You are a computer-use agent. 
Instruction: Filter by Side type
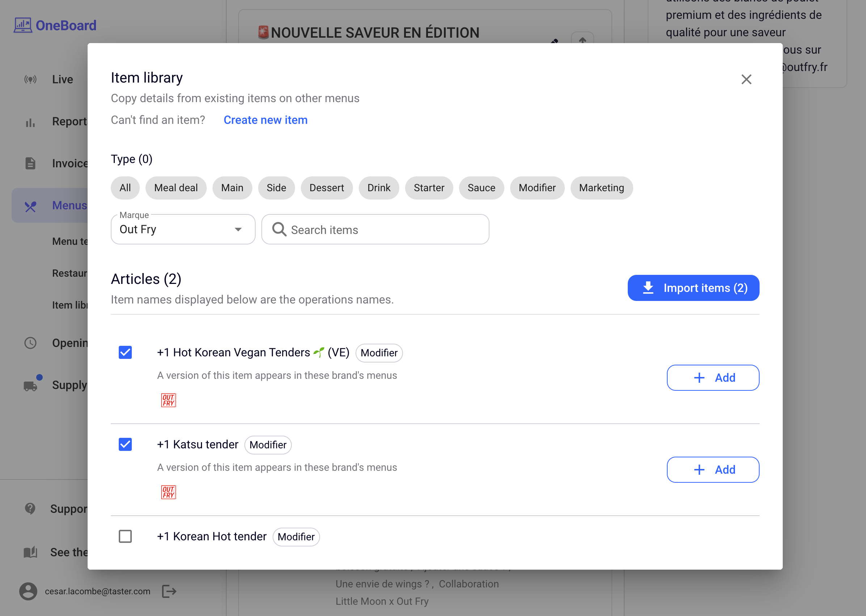click(x=276, y=188)
